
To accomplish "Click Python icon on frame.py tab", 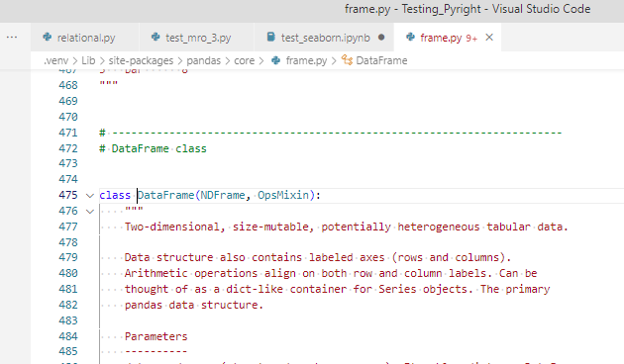I will pyautogui.click(x=410, y=37).
